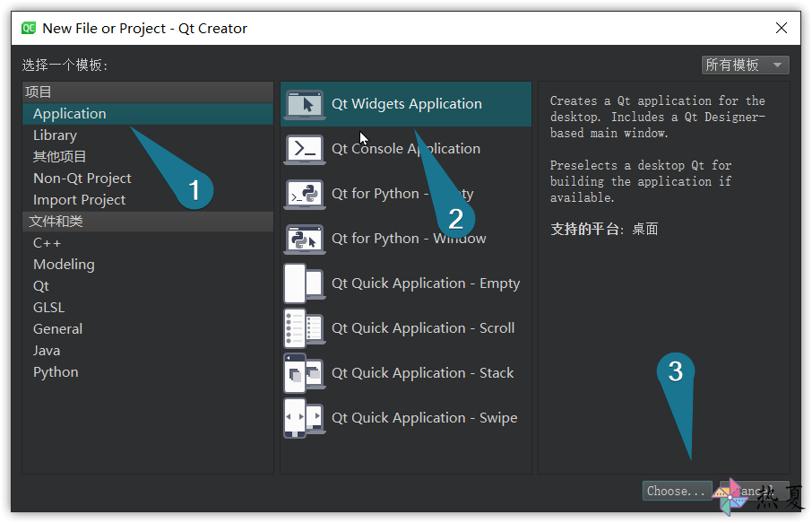Click the Qt Quick Application Stack icon

tap(305, 373)
